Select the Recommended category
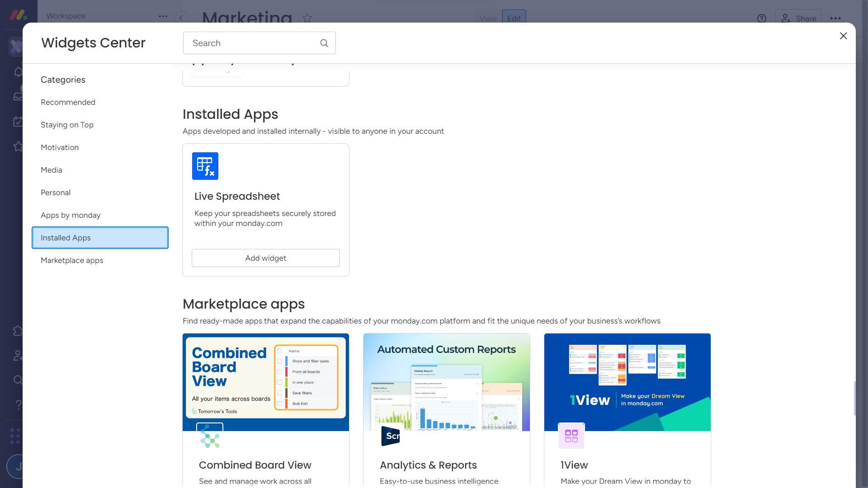 (x=68, y=102)
